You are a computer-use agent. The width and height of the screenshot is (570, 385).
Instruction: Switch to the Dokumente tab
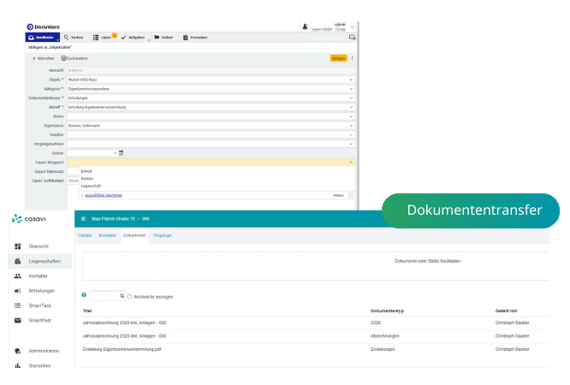pyautogui.click(x=135, y=236)
